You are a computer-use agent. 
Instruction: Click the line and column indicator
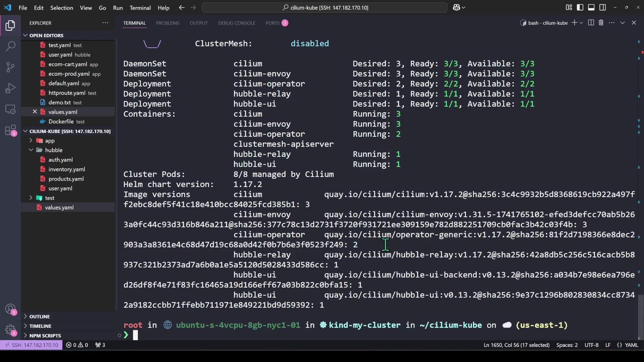pos(517,345)
